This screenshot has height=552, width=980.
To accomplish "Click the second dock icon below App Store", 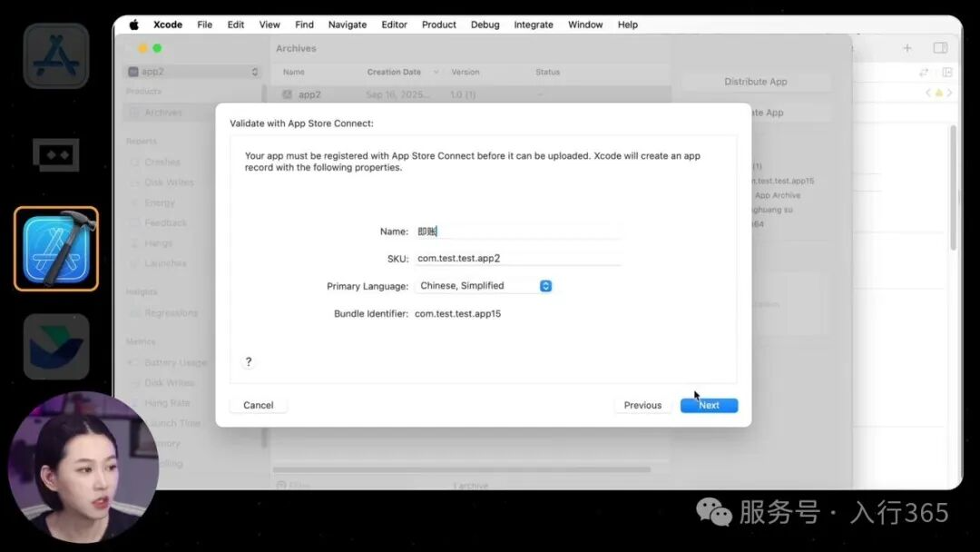I will point(56,154).
